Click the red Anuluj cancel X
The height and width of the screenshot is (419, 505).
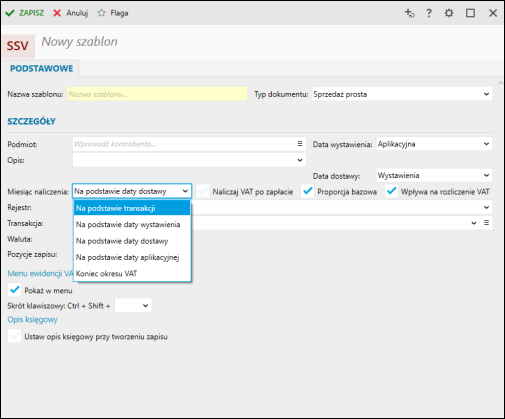coord(57,13)
